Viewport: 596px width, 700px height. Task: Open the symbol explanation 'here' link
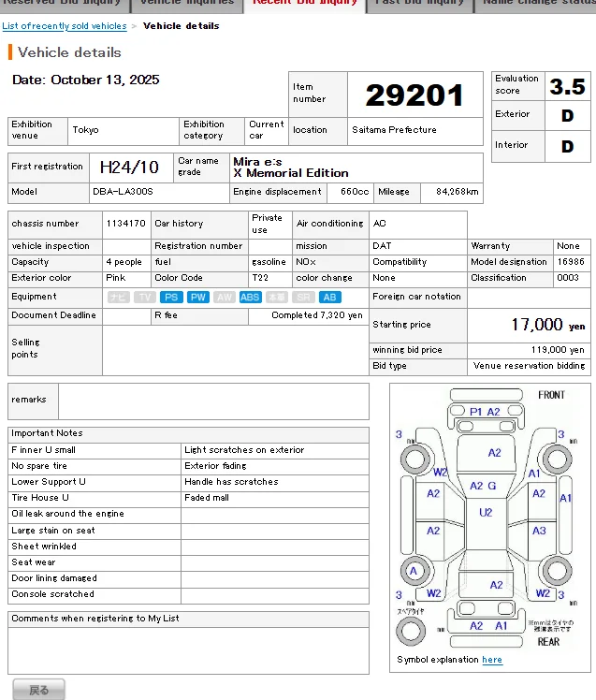(492, 660)
